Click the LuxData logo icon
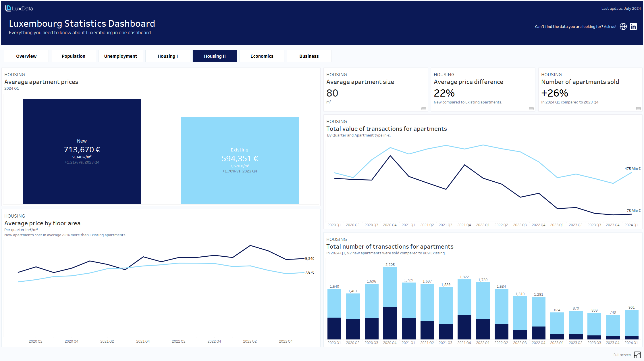This screenshot has width=644, height=361. [8, 8]
